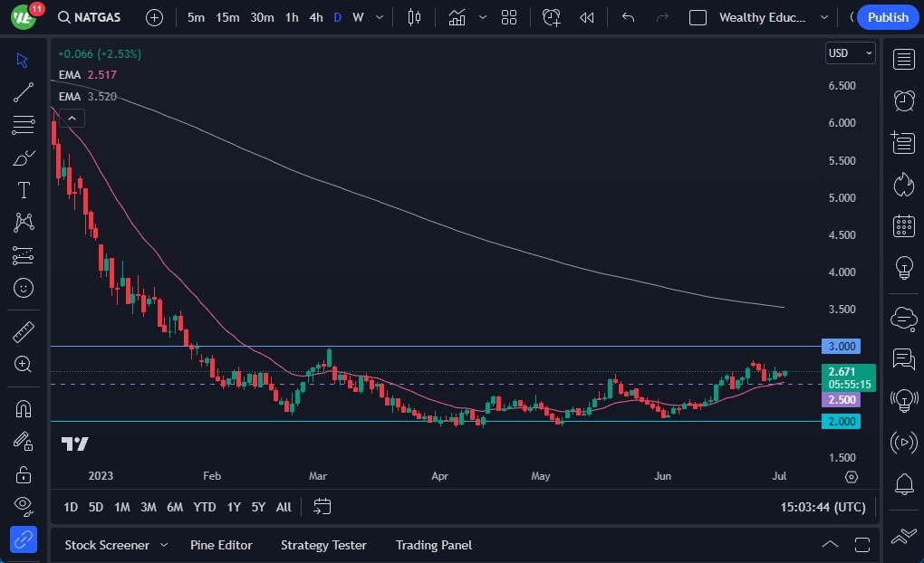
Task: Expand the Stock Screener dropdown arrow
Action: point(164,545)
